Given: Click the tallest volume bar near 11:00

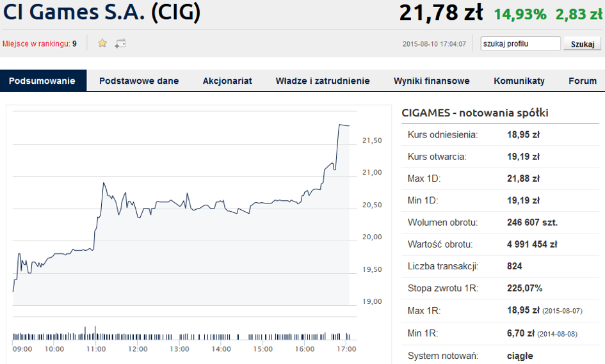Looking at the screenshot, I should (95, 333).
